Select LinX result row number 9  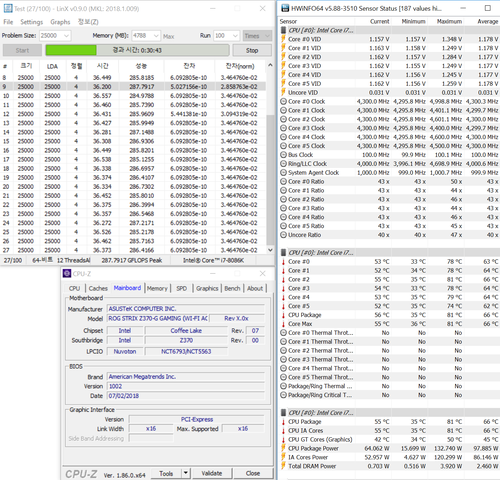click(133, 87)
